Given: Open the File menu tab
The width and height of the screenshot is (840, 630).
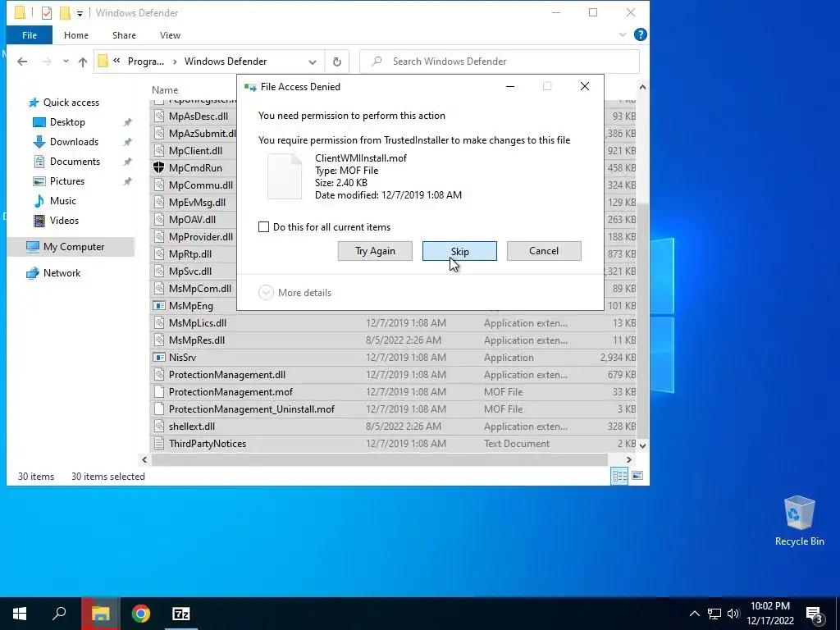Looking at the screenshot, I should tap(30, 35).
